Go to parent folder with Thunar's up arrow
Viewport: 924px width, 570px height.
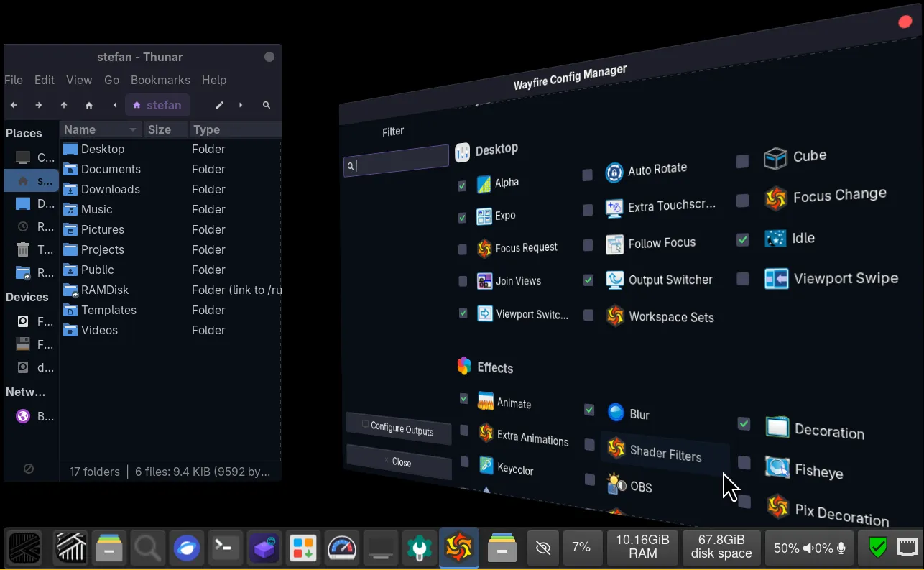pyautogui.click(x=64, y=105)
